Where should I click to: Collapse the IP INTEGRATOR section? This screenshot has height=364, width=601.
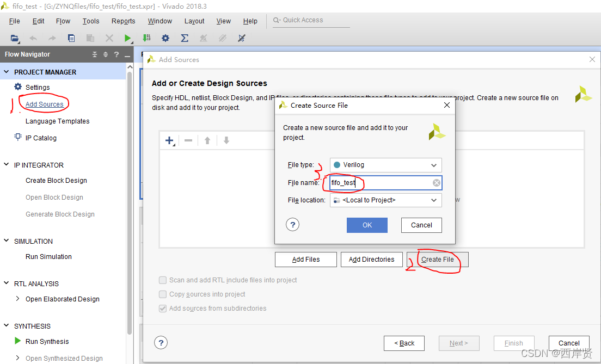pos(6,164)
